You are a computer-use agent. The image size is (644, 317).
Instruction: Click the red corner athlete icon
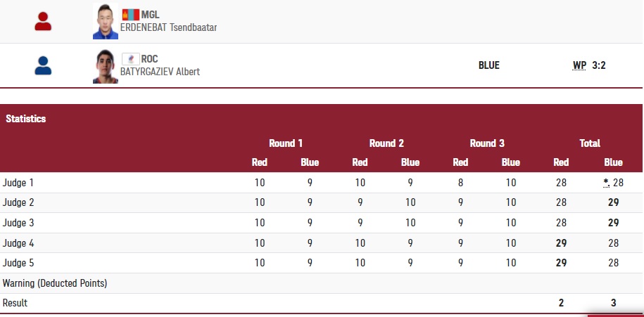pos(43,22)
